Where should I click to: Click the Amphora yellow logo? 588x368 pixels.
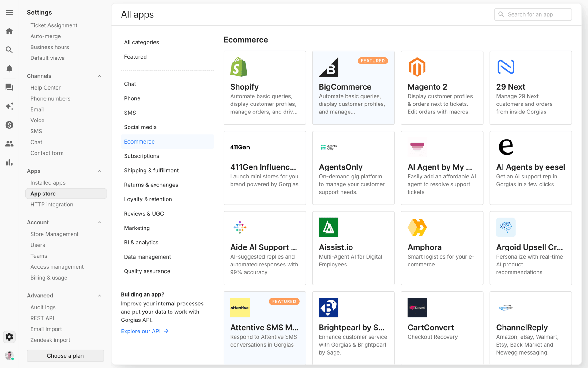pyautogui.click(x=417, y=227)
